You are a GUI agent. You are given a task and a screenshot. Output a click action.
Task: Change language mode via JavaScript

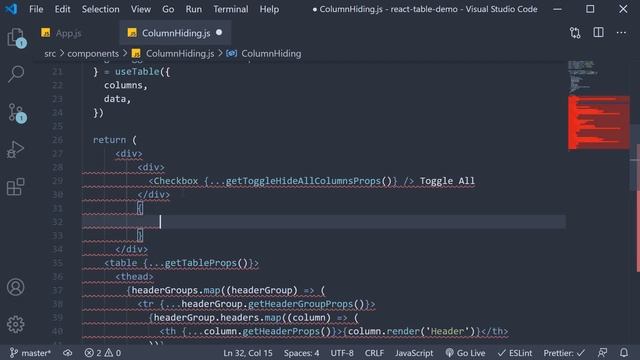(414, 353)
